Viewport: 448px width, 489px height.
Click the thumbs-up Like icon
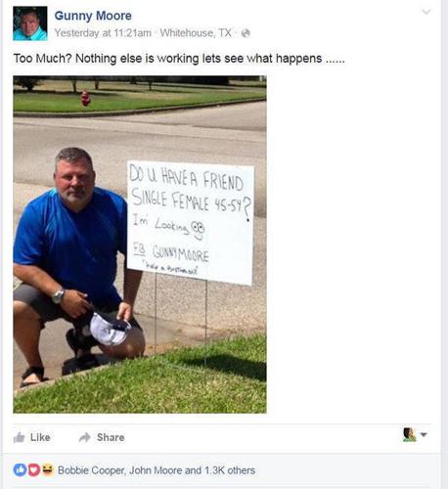[20, 437]
